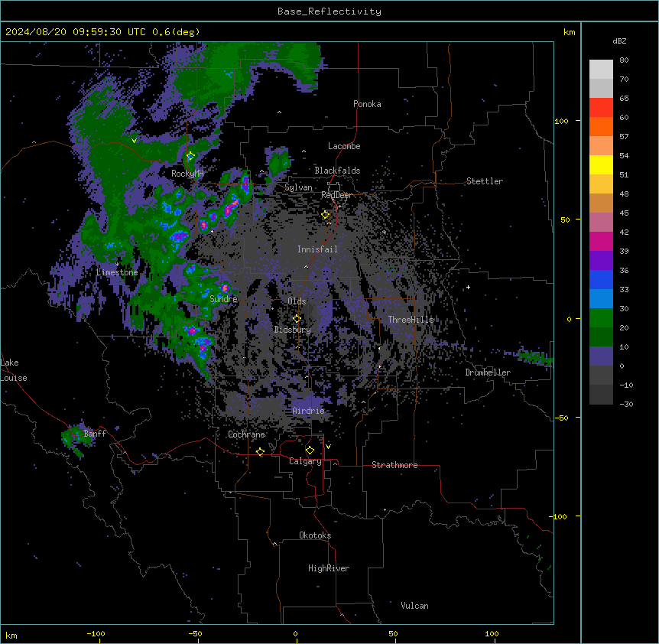Click the Sundre label
This screenshot has width=659, height=644.
(x=223, y=299)
